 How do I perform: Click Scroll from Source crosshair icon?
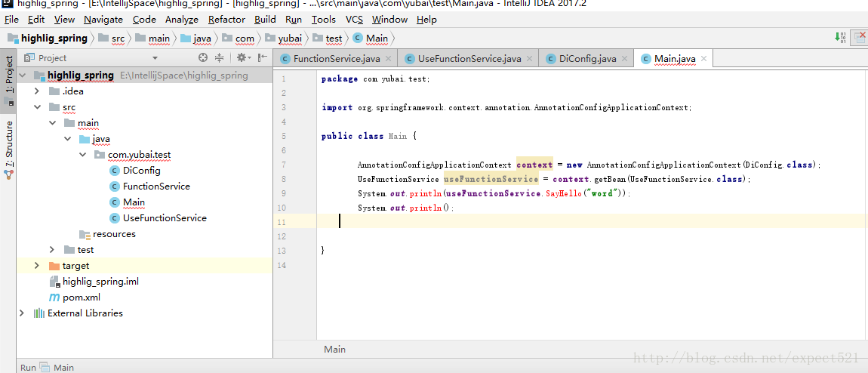click(203, 57)
